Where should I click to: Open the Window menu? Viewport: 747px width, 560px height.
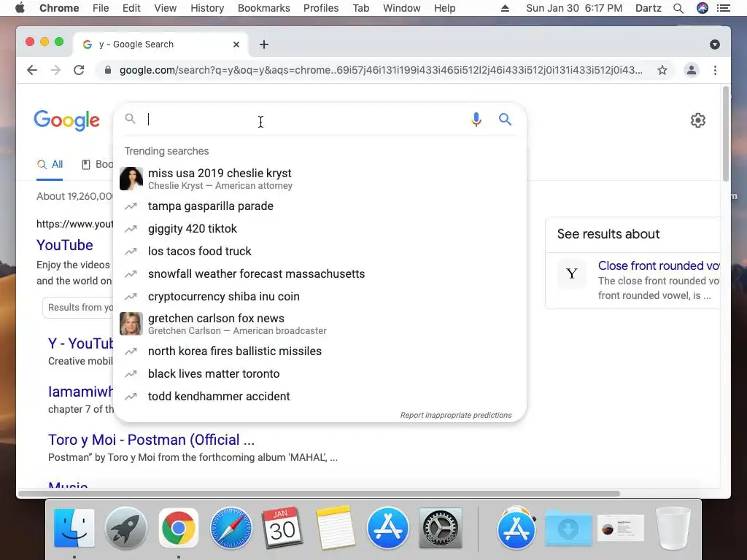(x=402, y=8)
